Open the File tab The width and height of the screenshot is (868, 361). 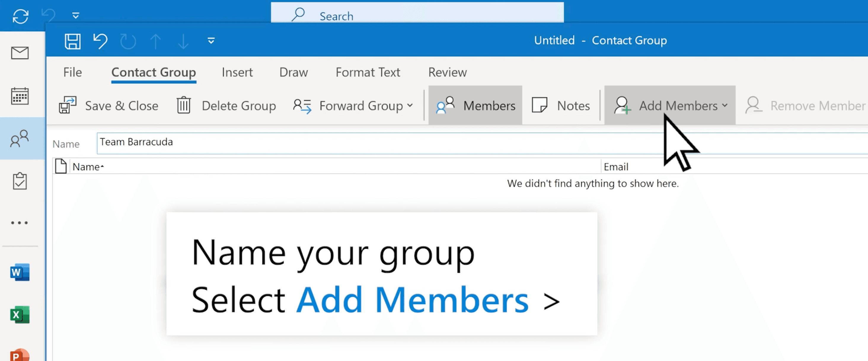(x=72, y=72)
